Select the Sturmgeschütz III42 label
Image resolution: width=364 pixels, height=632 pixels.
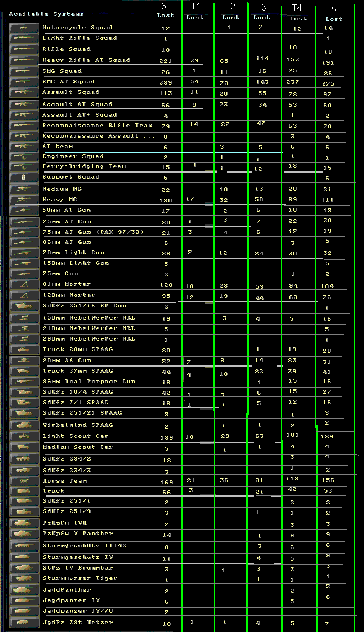click(x=85, y=545)
